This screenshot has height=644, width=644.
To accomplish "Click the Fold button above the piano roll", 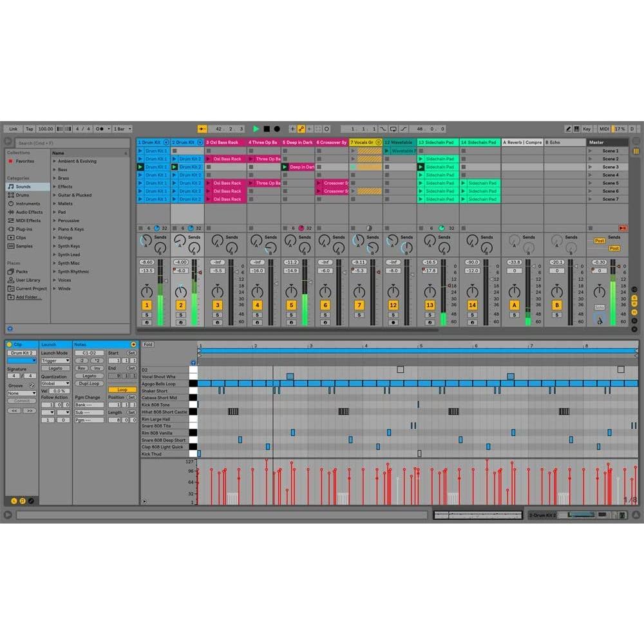I will (x=147, y=345).
